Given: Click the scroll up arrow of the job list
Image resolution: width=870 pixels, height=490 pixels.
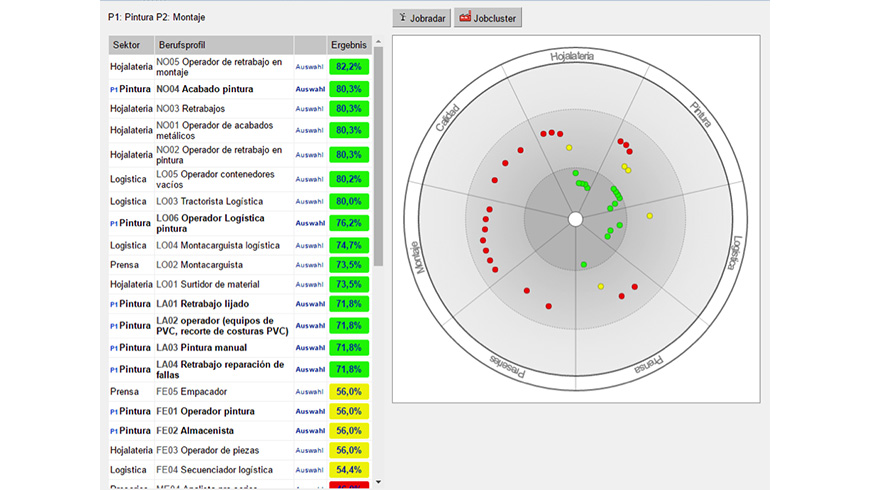Looking at the screenshot, I should pos(378,41).
